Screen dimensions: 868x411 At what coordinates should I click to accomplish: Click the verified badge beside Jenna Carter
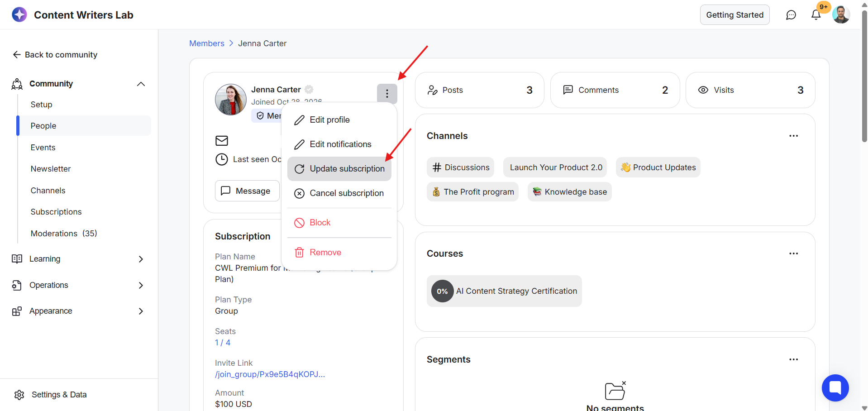pyautogui.click(x=309, y=89)
